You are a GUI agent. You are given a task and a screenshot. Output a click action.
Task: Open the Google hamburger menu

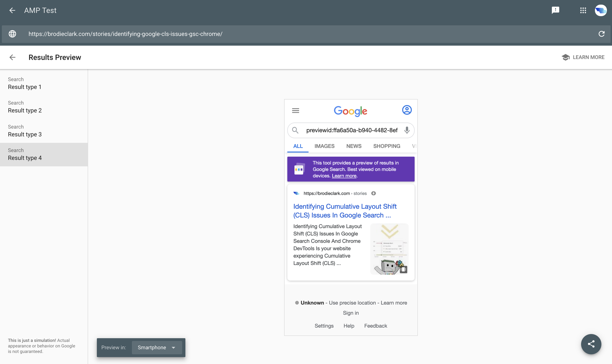pyautogui.click(x=296, y=111)
